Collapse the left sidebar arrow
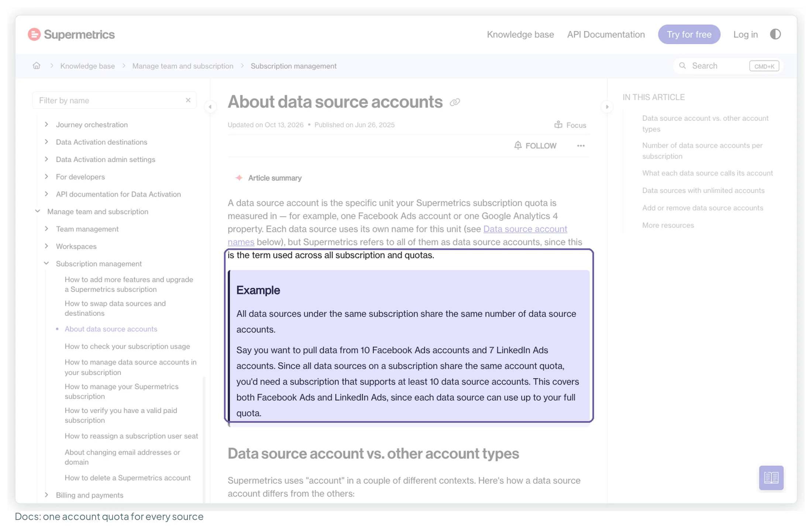Screen dimensions: 812x531 tap(210, 107)
